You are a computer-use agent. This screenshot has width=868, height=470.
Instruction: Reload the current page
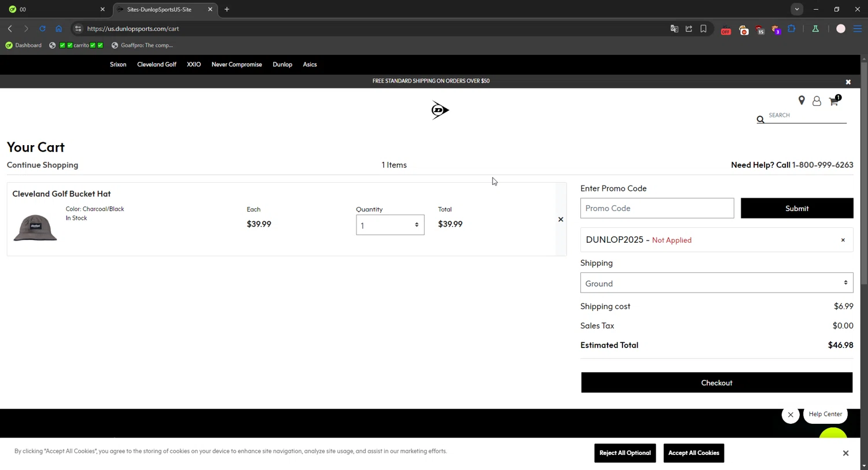click(x=42, y=28)
